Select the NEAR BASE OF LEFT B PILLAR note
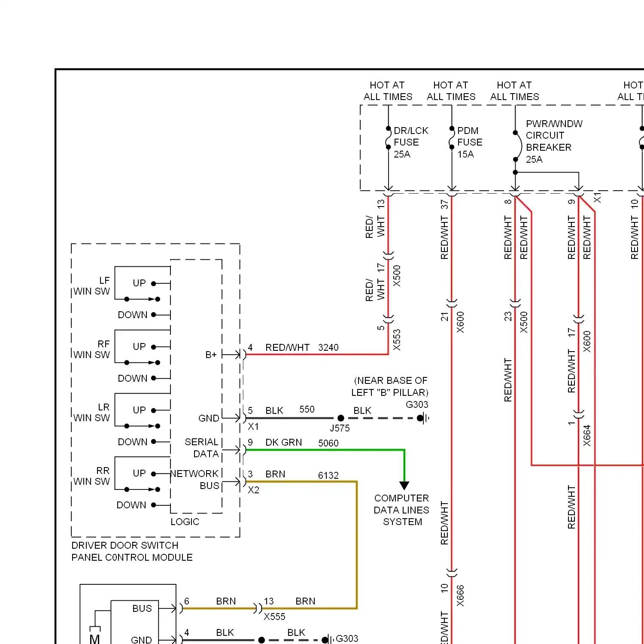Viewport: 644px width, 644px height. click(x=390, y=386)
